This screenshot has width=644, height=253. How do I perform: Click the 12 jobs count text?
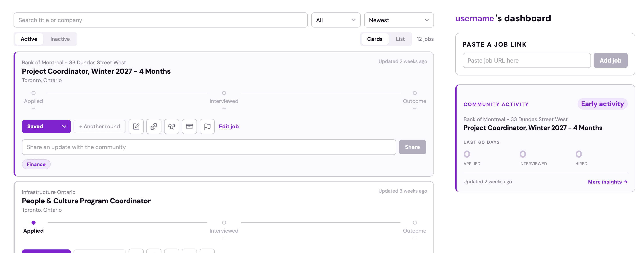[x=425, y=39]
